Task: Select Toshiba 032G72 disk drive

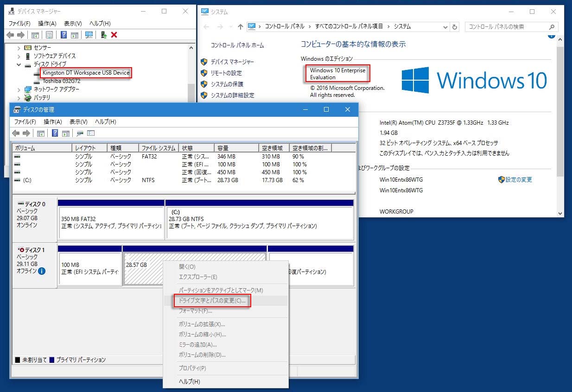Action: tap(61, 81)
